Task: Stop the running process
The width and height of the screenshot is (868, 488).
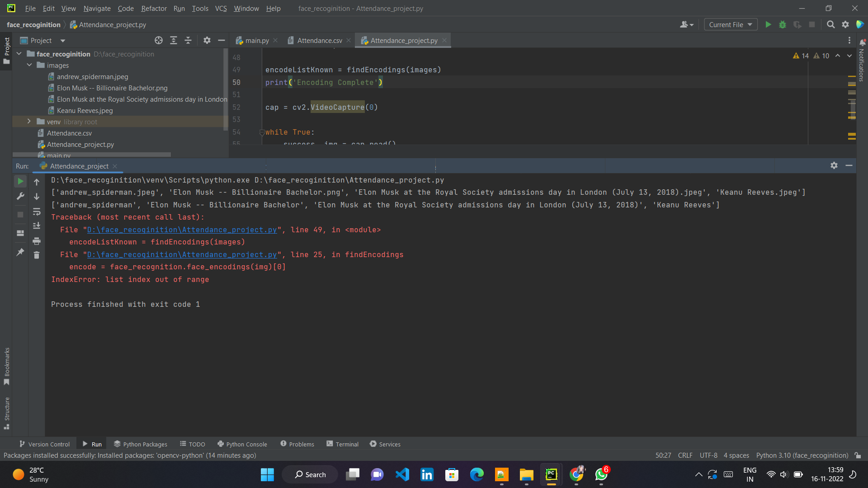Action: click(20, 215)
